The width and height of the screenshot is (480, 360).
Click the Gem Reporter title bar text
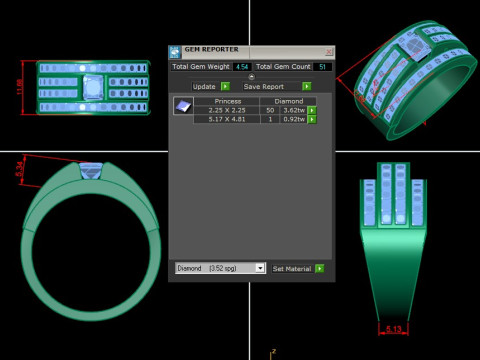(211, 49)
